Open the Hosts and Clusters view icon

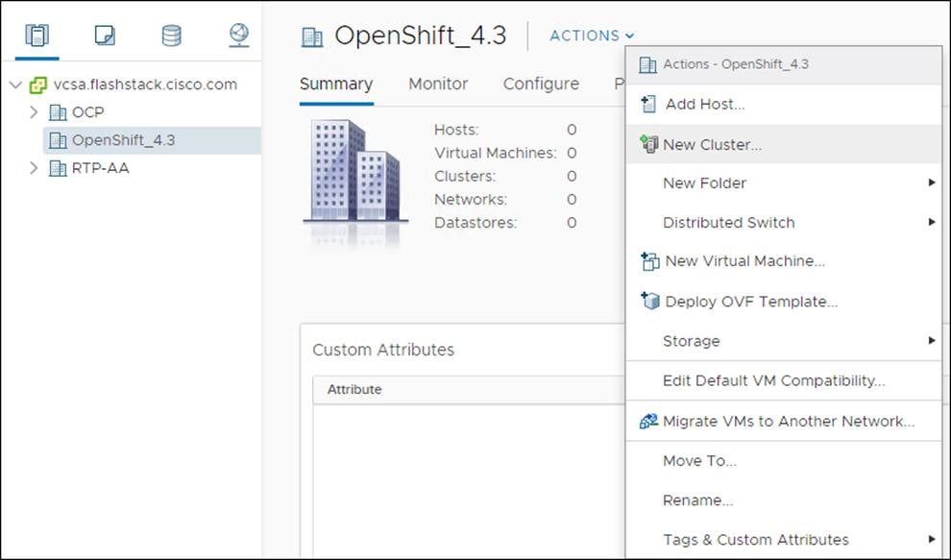[x=37, y=36]
